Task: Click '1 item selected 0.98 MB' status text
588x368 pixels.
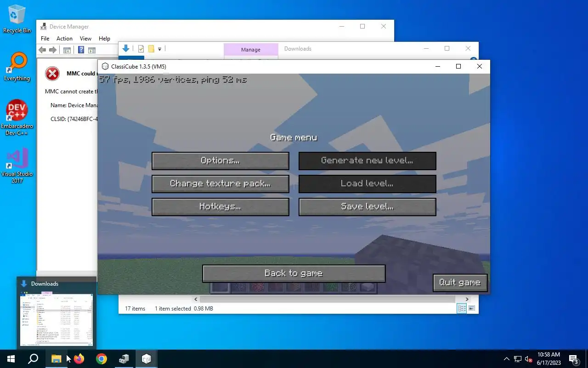Action: pos(184,309)
